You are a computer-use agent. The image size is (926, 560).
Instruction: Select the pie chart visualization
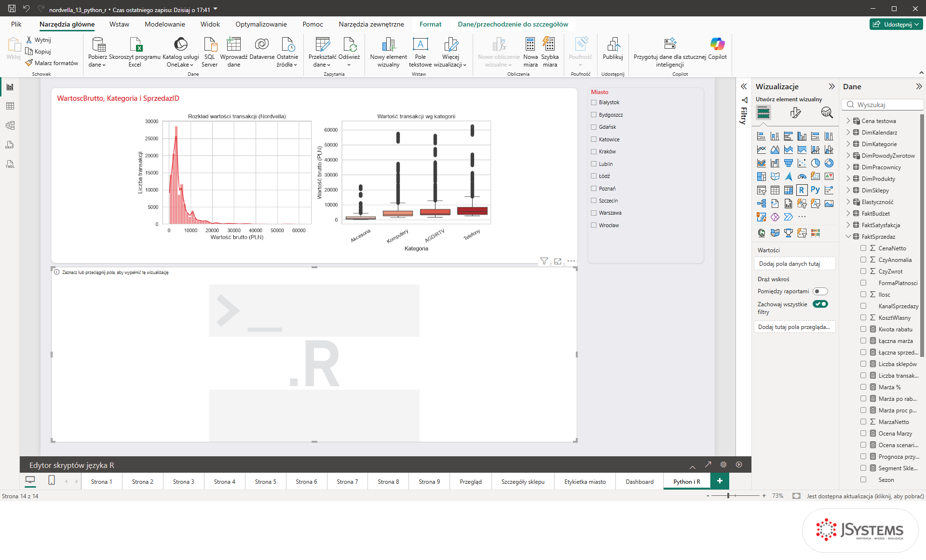coord(815,163)
